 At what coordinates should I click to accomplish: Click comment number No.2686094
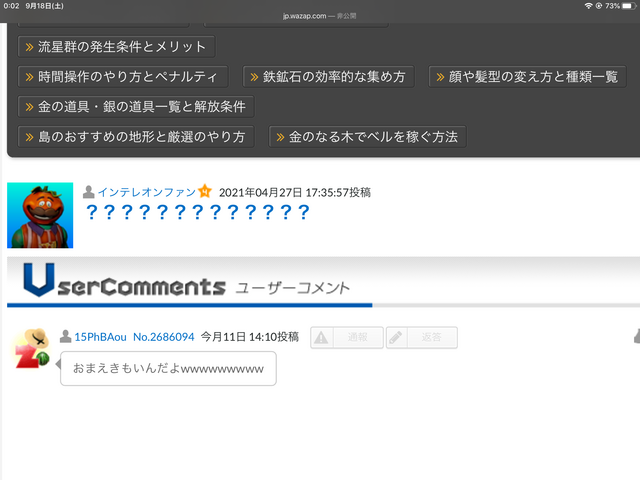163,337
